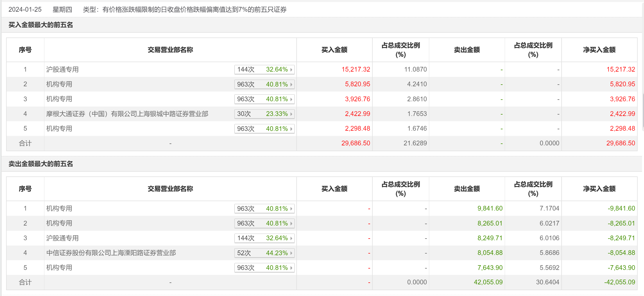Click 卖出金额 header in sell-side table
The image size is (644, 296).
467,189
